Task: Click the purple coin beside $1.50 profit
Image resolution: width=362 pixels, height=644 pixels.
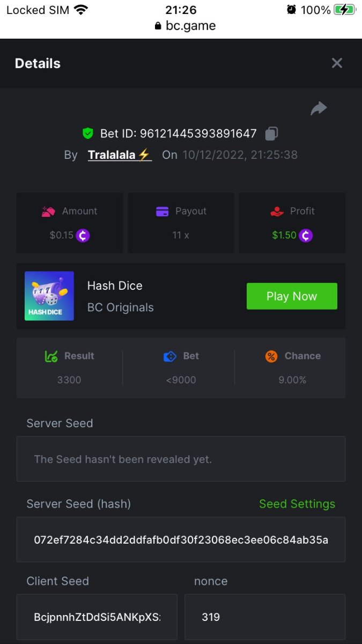Action: pos(306,235)
